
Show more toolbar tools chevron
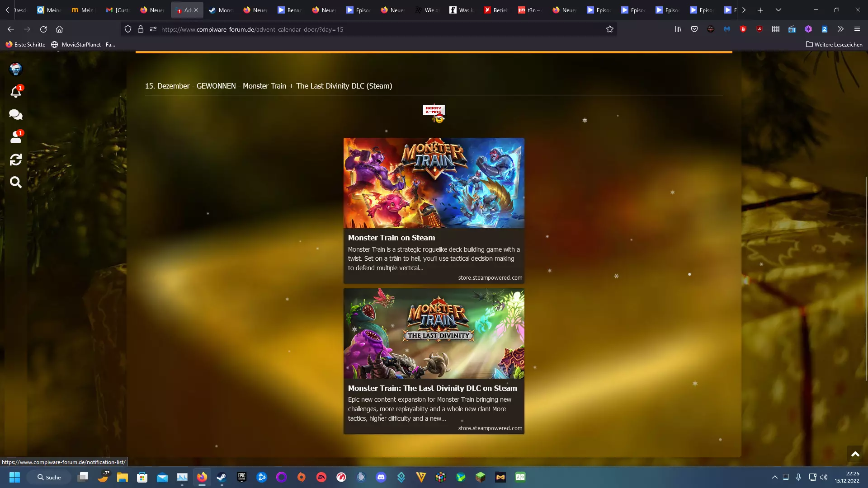(840, 29)
